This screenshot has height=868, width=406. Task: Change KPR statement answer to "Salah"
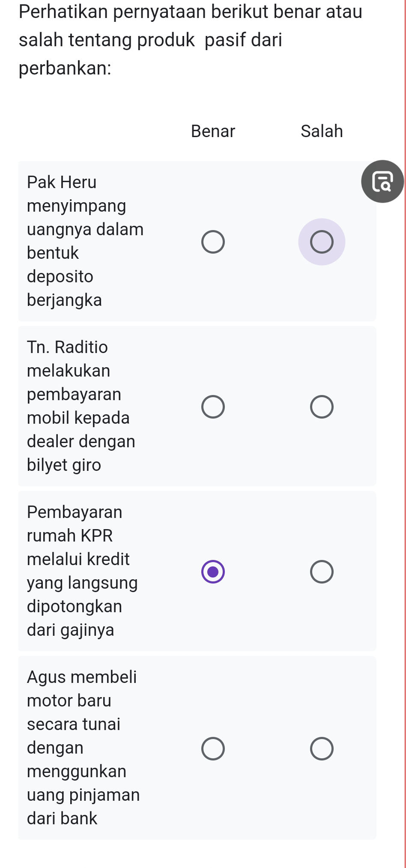click(322, 571)
